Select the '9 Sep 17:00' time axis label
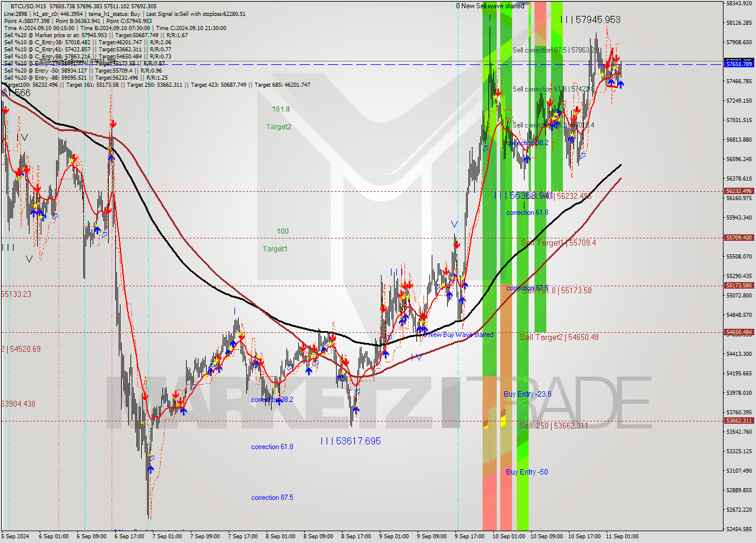756x543 pixels. tap(470, 537)
